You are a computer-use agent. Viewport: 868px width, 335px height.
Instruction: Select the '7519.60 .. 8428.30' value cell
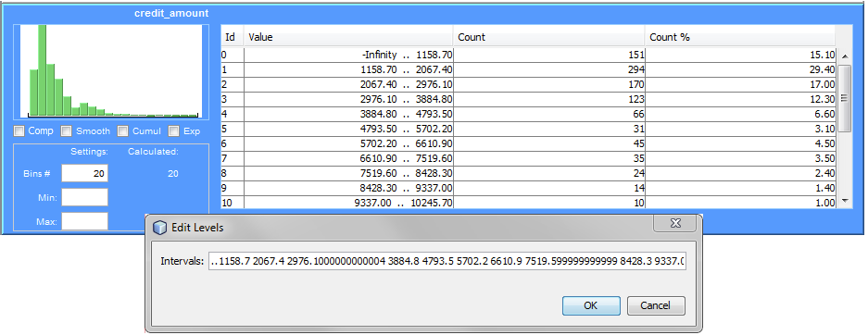pos(348,173)
